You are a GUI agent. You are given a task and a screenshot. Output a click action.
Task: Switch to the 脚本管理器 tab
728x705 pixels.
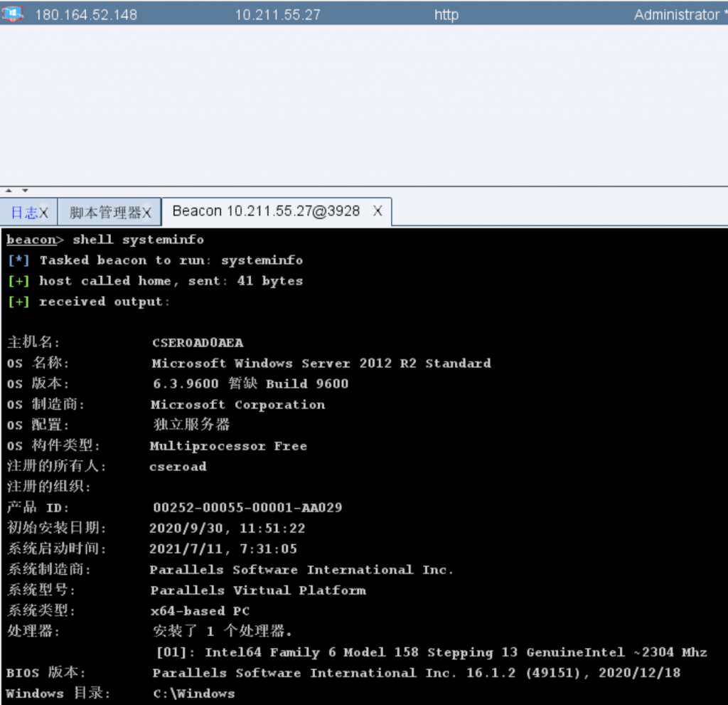(x=105, y=213)
